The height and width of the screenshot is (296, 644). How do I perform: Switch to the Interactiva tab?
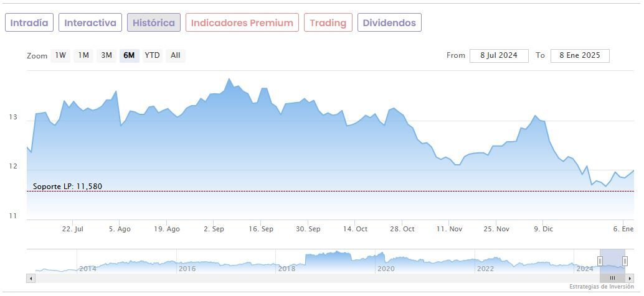pyautogui.click(x=90, y=23)
